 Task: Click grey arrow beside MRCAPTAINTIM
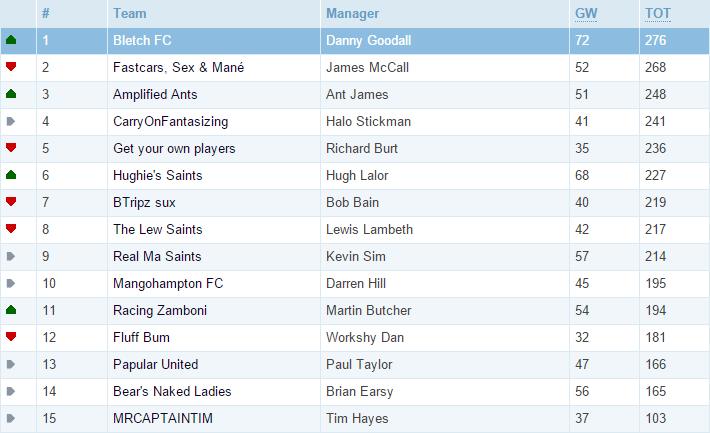click(x=11, y=418)
